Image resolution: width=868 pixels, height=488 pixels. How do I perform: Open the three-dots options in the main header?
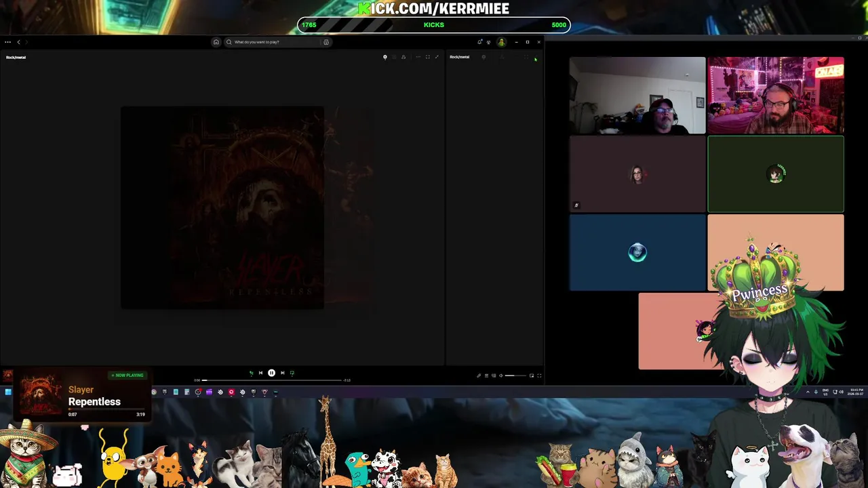418,57
